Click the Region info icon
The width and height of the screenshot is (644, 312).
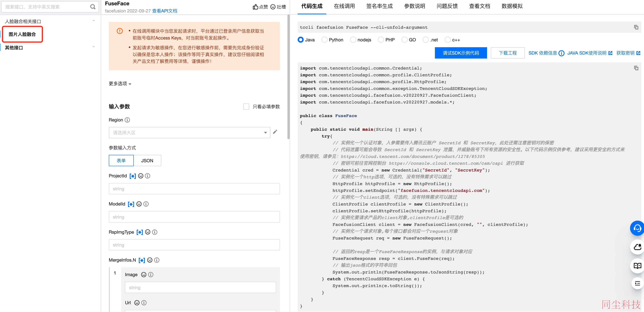pos(127,120)
